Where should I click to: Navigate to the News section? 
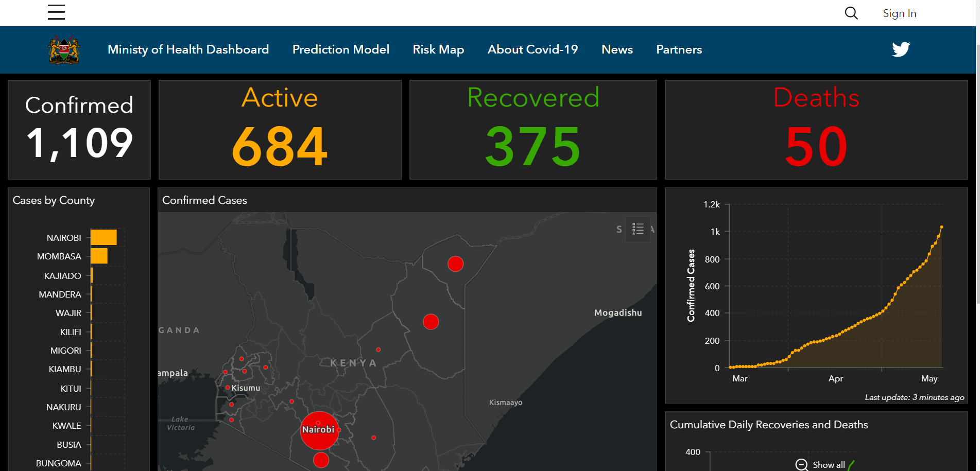click(x=617, y=49)
